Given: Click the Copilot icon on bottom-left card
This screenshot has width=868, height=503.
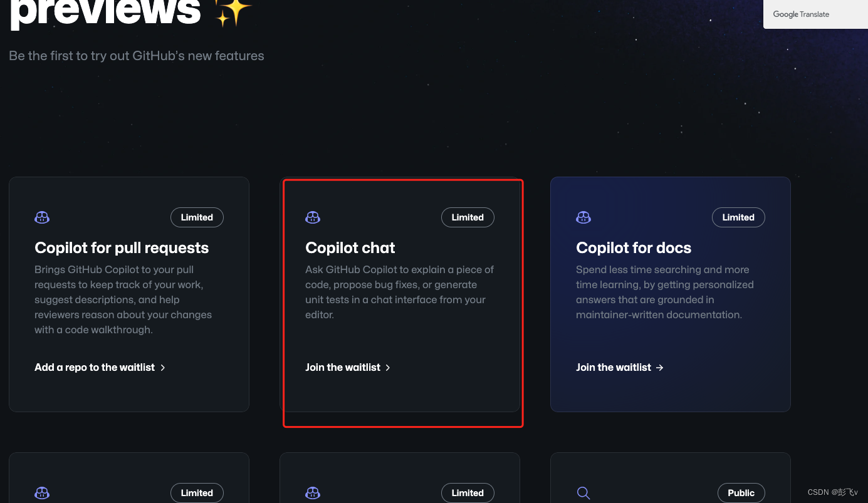Looking at the screenshot, I should [42, 493].
